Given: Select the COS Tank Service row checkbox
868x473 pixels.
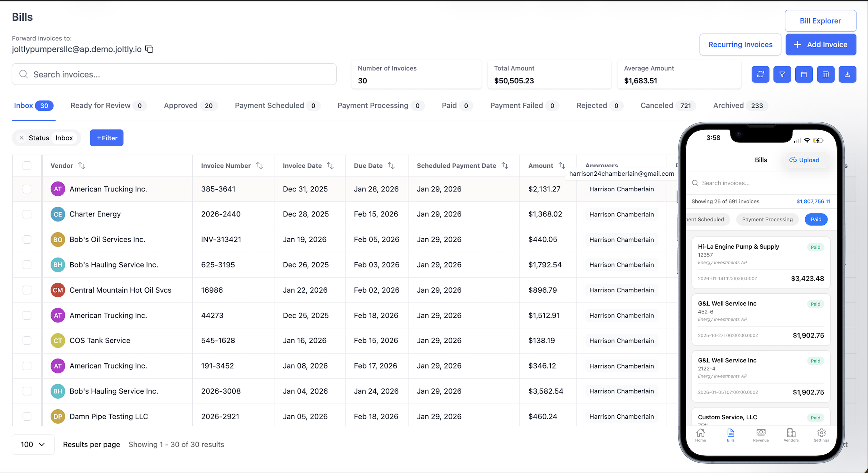Looking at the screenshot, I should click(27, 341).
